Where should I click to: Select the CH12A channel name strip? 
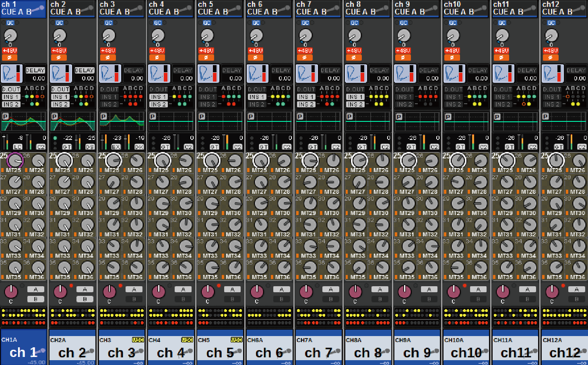564,348
